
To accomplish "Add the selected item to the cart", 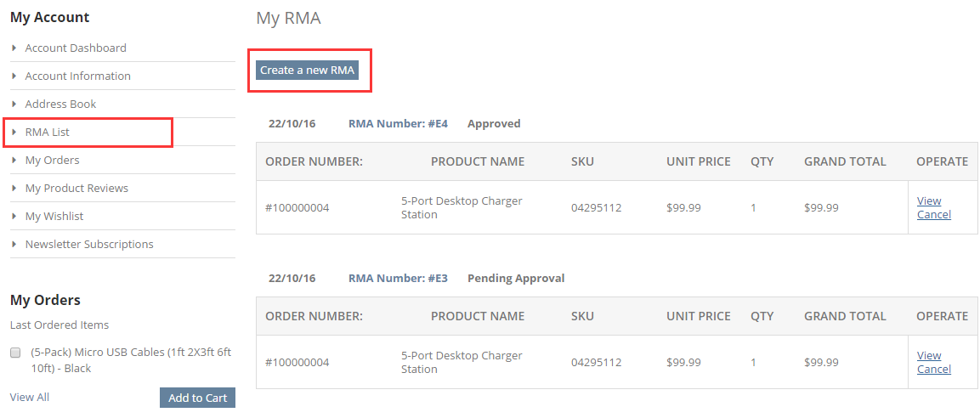I will [x=197, y=398].
